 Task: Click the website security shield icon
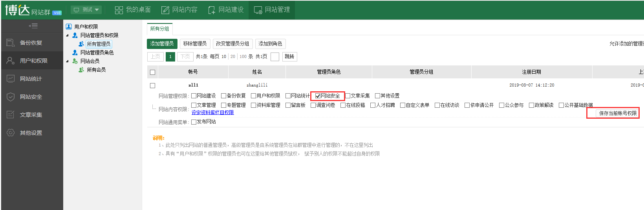(x=11, y=97)
